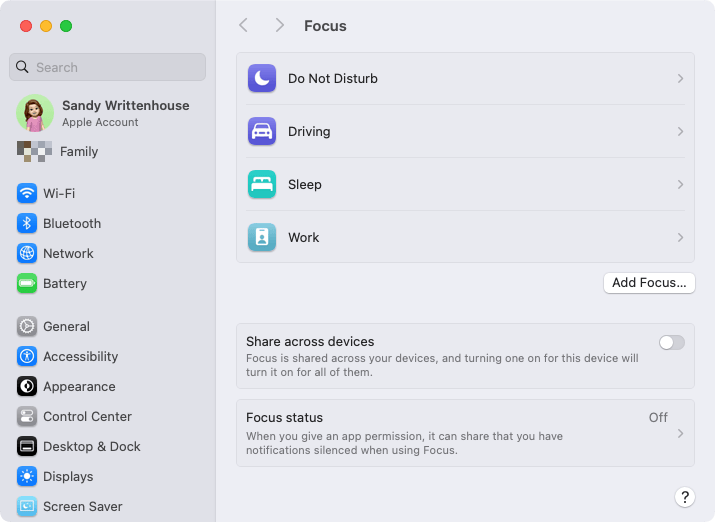Select the Driving car icon
Screen dimensions: 715x522
pyautogui.click(x=262, y=131)
